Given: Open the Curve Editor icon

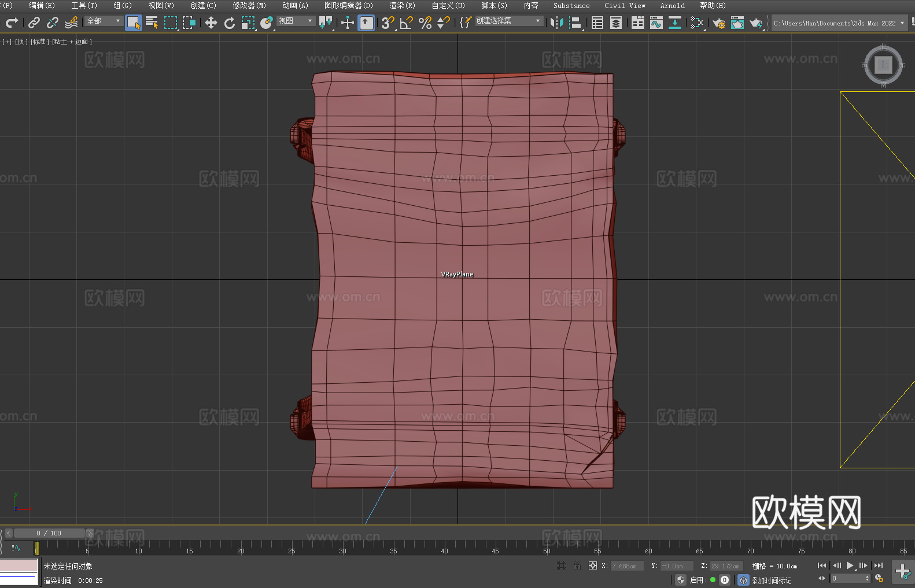Looking at the screenshot, I should point(656,23).
